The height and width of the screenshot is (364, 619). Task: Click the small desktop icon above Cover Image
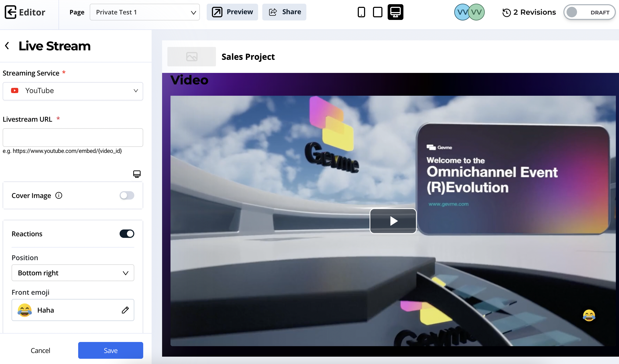coord(137,174)
